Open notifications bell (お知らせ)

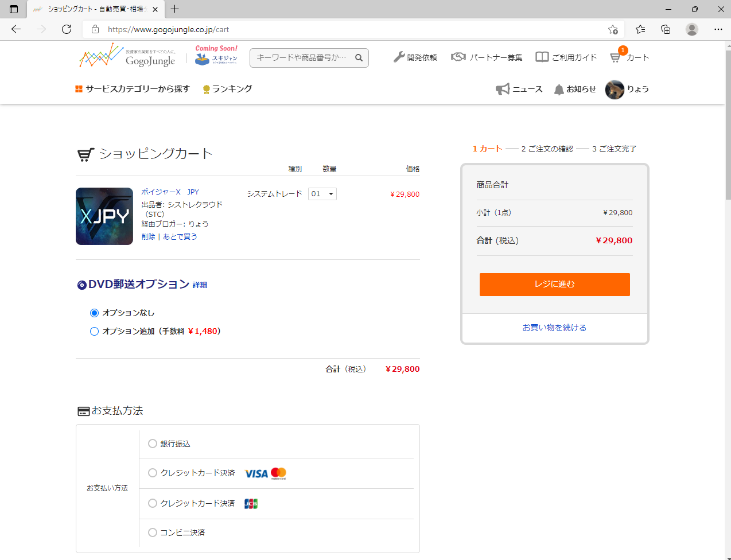[x=559, y=90]
